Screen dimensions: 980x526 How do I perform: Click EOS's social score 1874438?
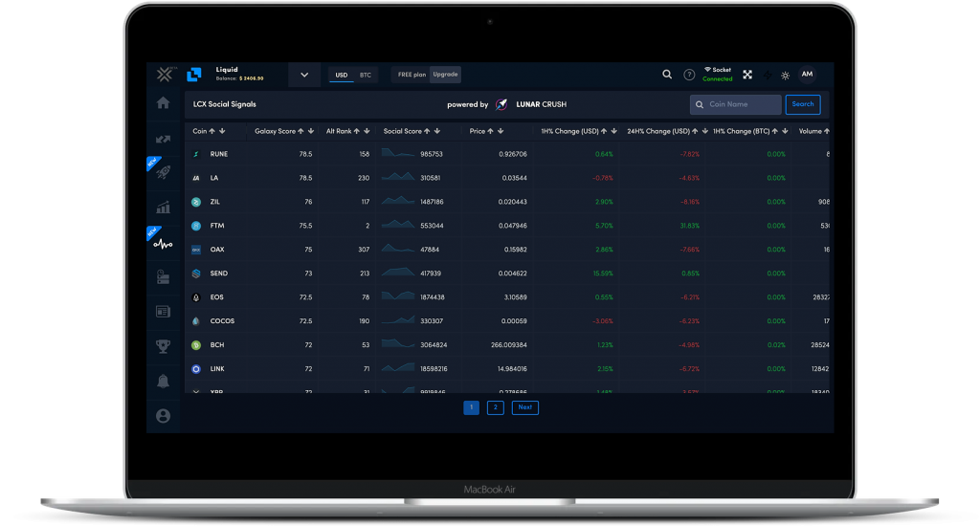tap(433, 297)
